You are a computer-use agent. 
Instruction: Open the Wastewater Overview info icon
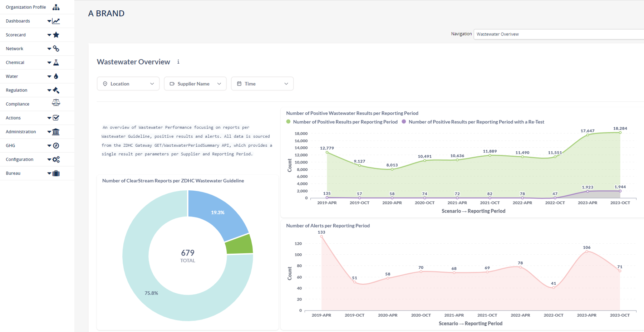(178, 62)
